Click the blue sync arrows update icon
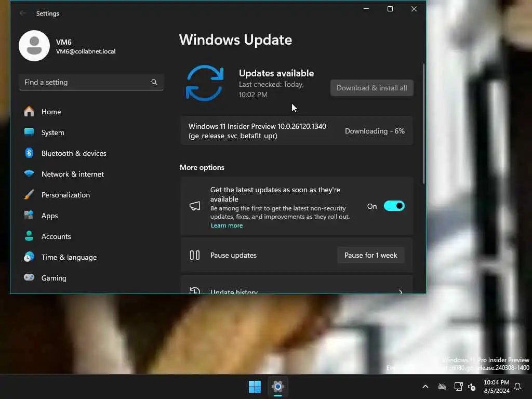The width and height of the screenshot is (532, 399). click(205, 83)
